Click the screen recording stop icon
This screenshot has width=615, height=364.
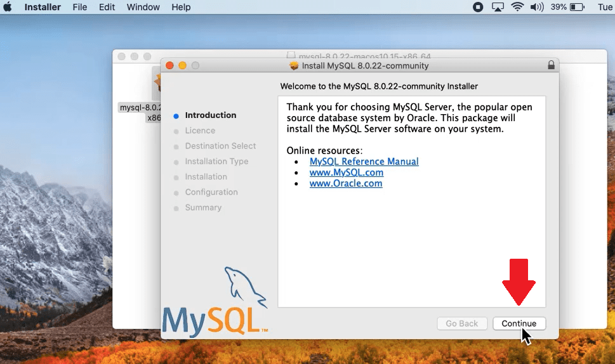(x=478, y=7)
